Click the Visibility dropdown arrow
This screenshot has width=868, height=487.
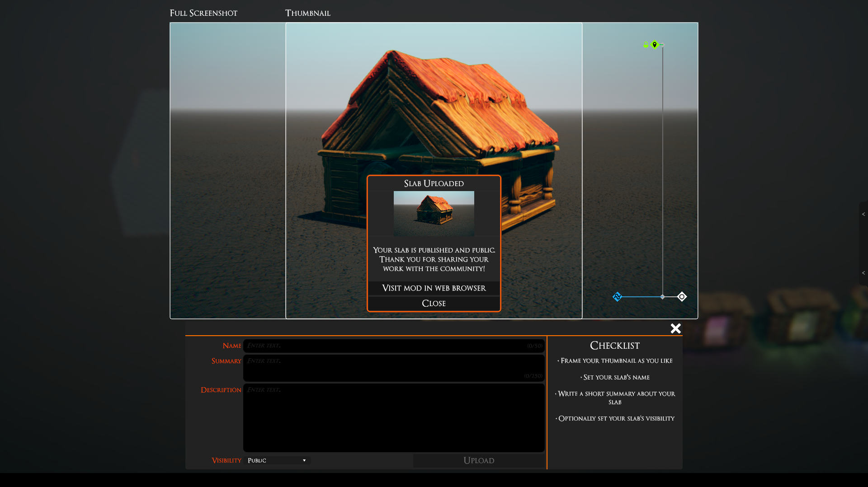[x=304, y=460]
